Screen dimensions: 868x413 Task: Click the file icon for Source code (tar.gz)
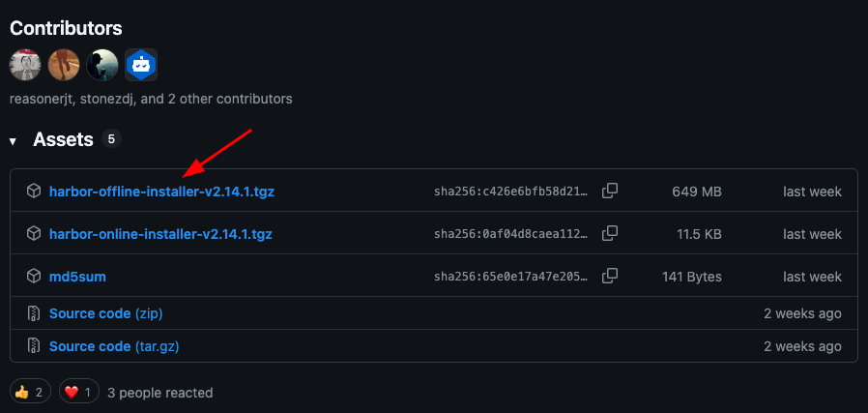click(33, 346)
